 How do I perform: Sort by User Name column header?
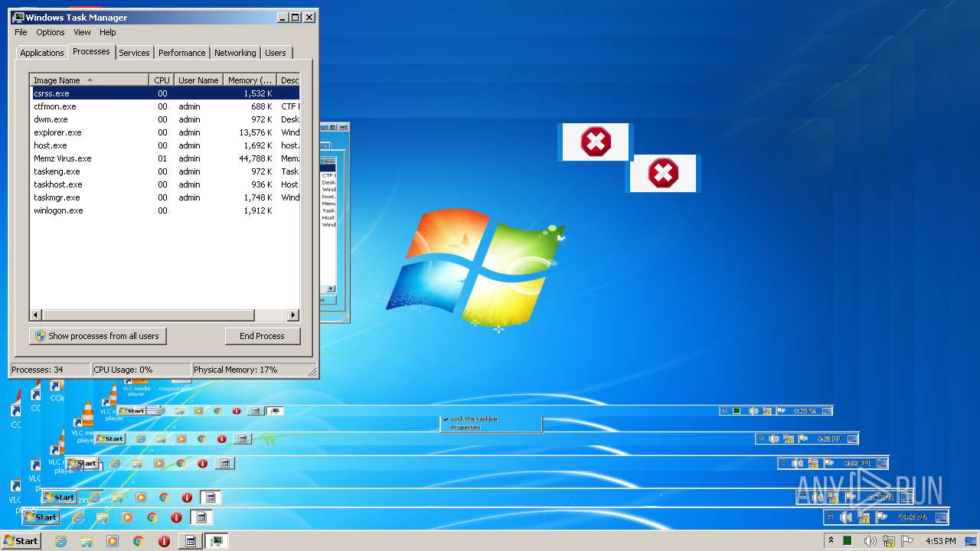tap(198, 80)
